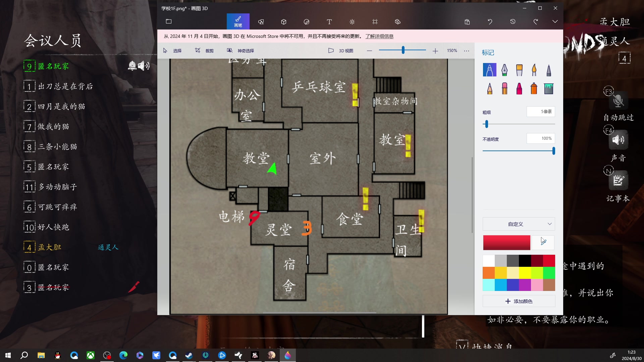Toggle the 3D view (3D 视图)
644x362 pixels.
[340, 51]
